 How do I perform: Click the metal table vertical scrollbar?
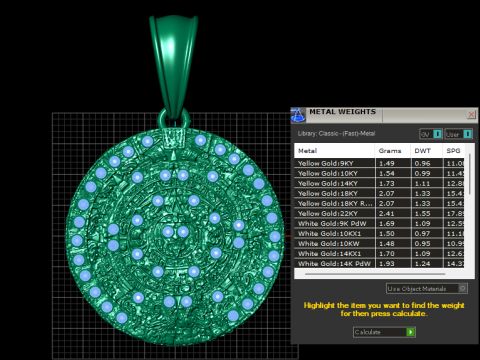click(x=470, y=174)
